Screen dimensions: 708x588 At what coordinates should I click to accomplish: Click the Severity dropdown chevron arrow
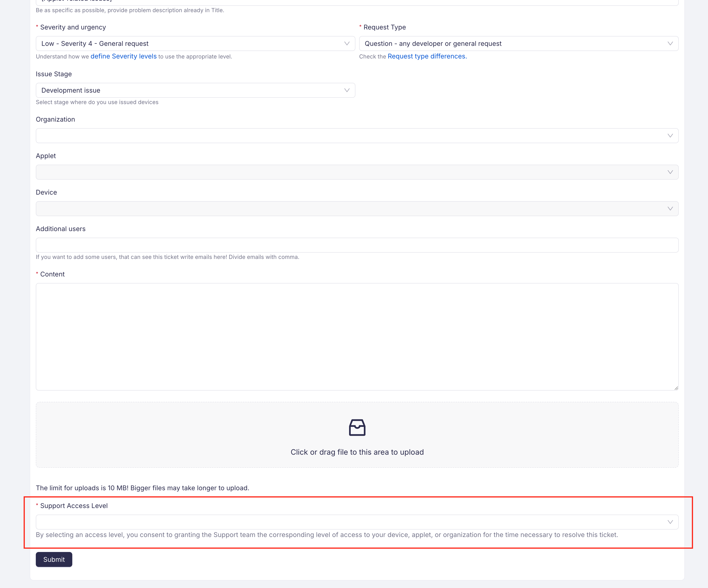[347, 44]
